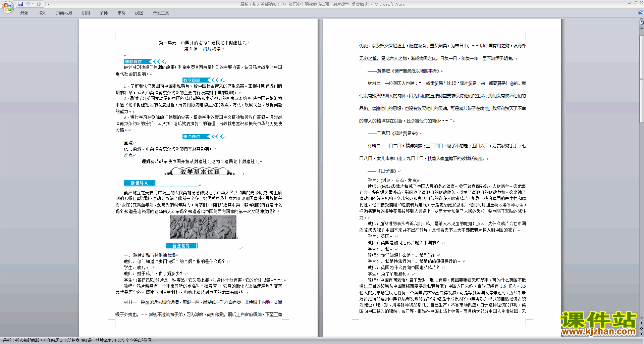Screen dimensions: 644x344
Task: Click the 材料三 paragraph start on right page
Action: click(x=374, y=146)
